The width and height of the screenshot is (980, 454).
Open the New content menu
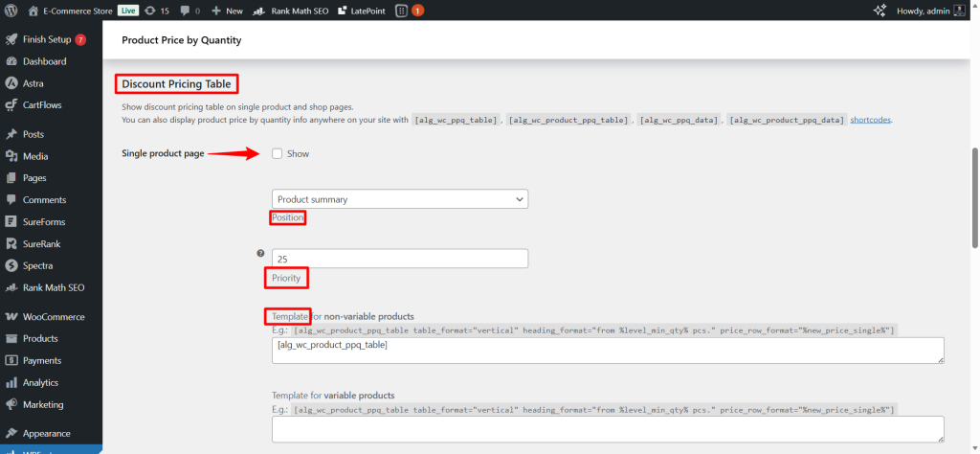click(228, 11)
